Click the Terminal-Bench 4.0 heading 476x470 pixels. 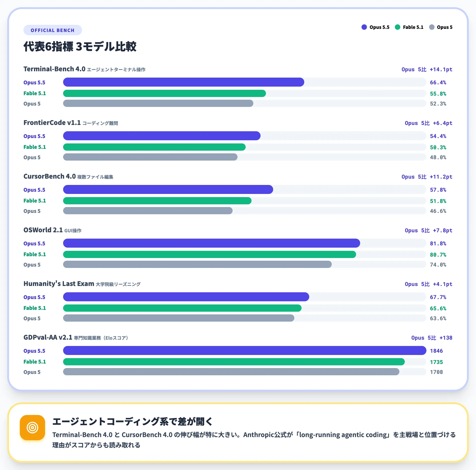[55, 69]
